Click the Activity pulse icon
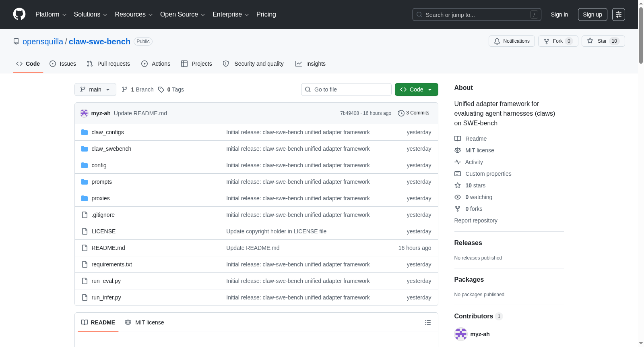Screen dimensions: 644x347 click(458, 162)
